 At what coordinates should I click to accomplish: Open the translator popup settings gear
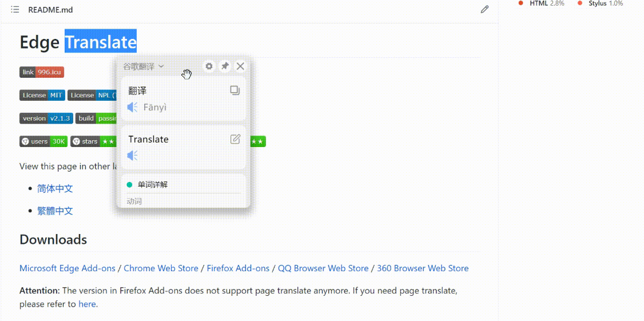point(209,66)
